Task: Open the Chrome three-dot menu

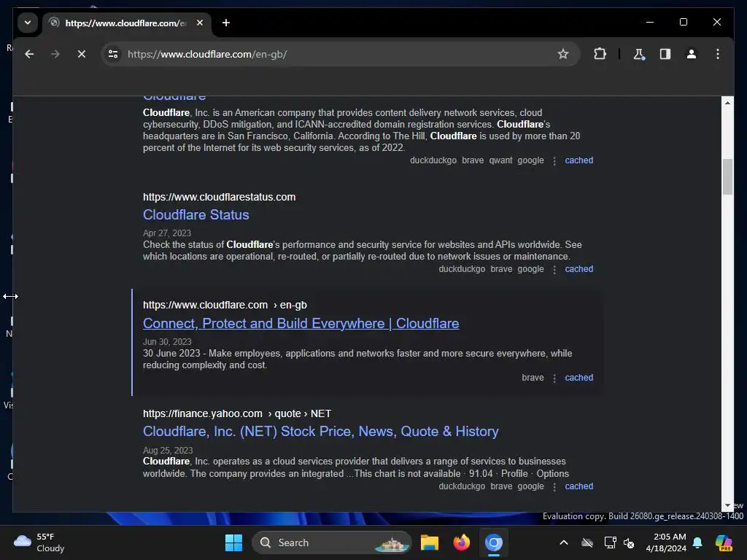Action: [x=718, y=54]
